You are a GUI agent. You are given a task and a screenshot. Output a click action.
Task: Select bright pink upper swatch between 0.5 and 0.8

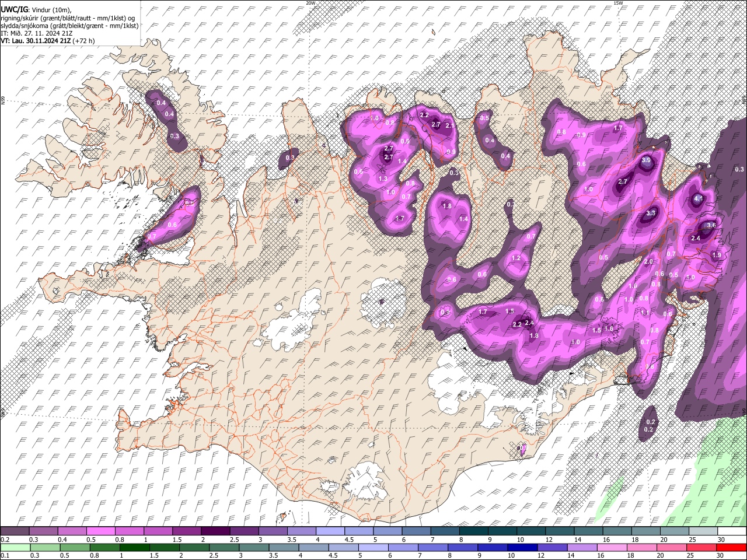coord(100,531)
